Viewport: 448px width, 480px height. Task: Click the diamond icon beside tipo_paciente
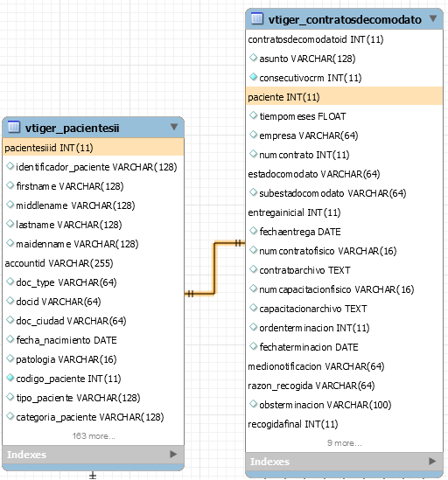click(x=10, y=397)
